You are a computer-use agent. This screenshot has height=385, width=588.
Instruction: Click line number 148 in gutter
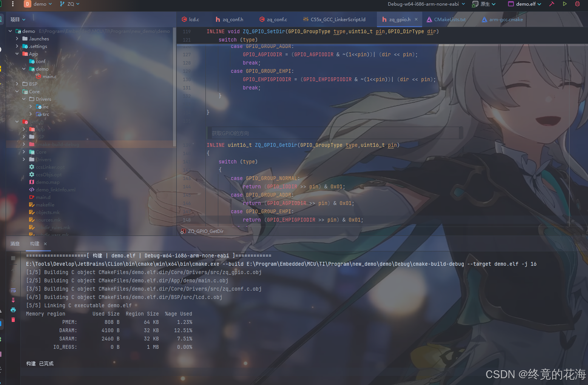[187, 220]
